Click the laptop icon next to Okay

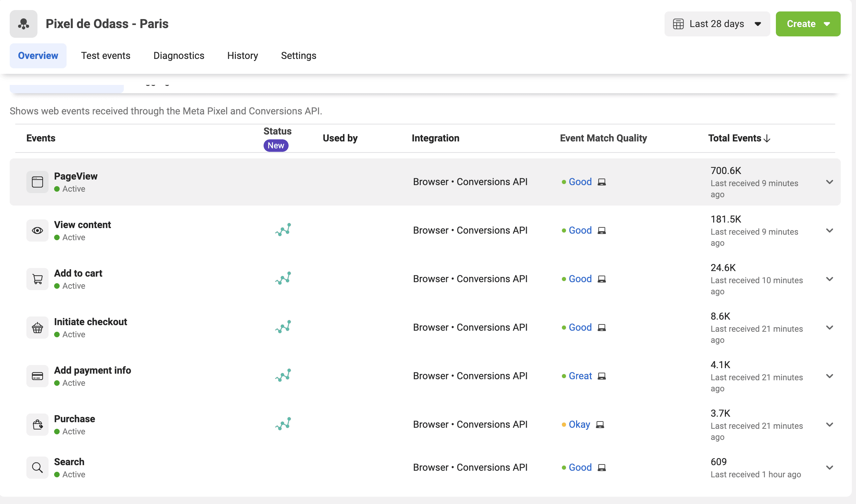pos(600,425)
